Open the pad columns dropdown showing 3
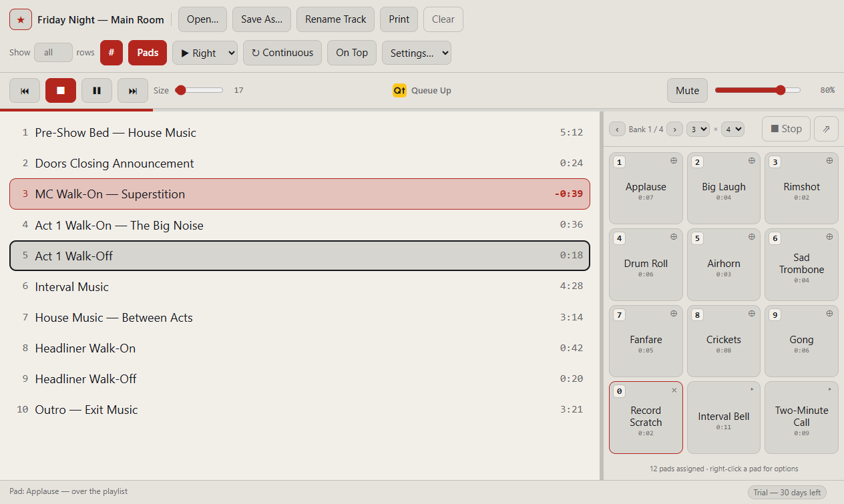The image size is (844, 504). pyautogui.click(x=698, y=130)
